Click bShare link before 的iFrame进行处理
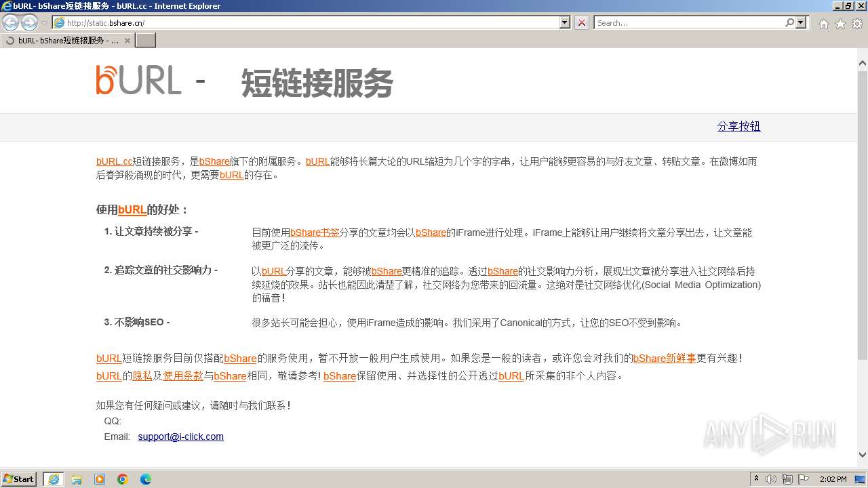Viewport: 868px width, 488px height. click(431, 232)
